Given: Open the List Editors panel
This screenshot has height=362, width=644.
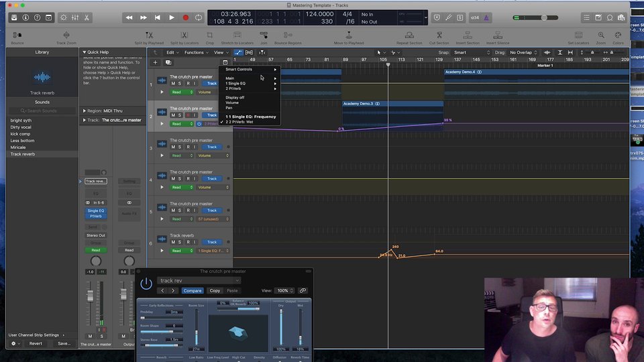Looking at the screenshot, I should 586,17.
